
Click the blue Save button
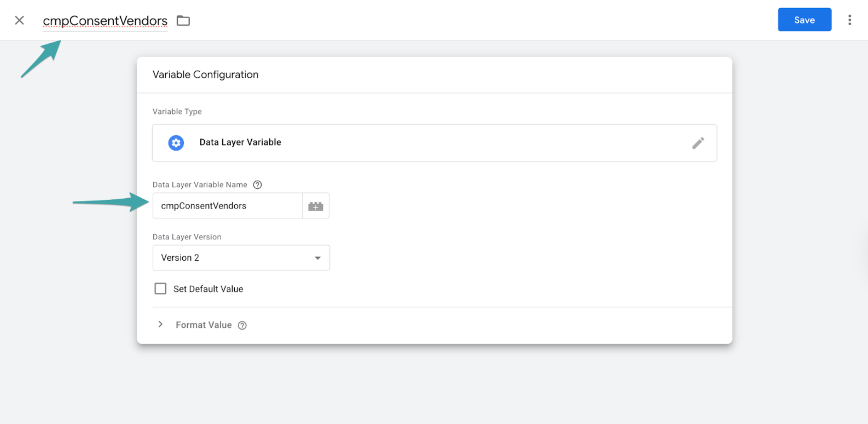coord(804,20)
